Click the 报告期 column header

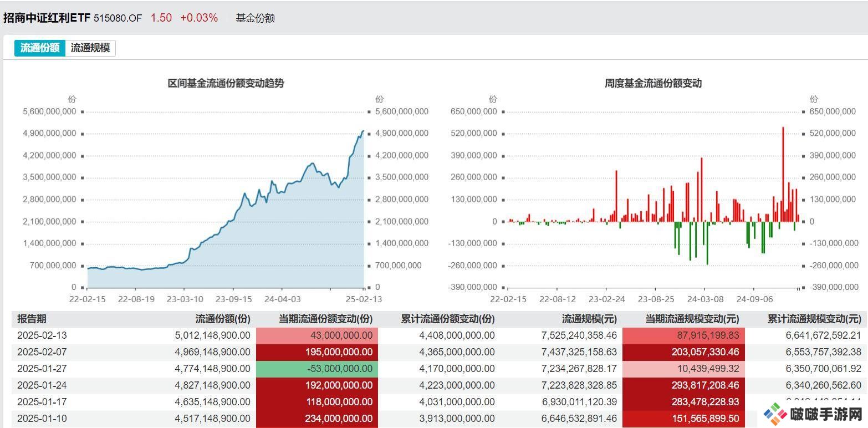point(32,319)
